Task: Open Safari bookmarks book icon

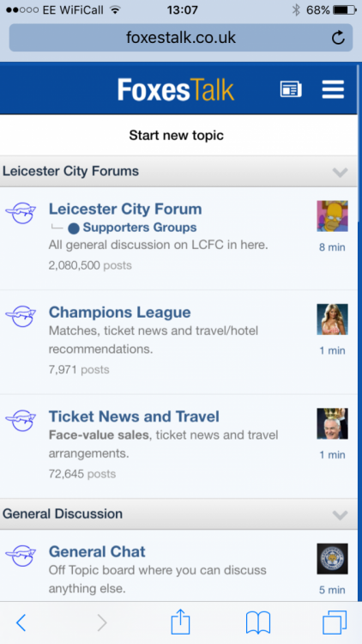Action: [258, 623]
